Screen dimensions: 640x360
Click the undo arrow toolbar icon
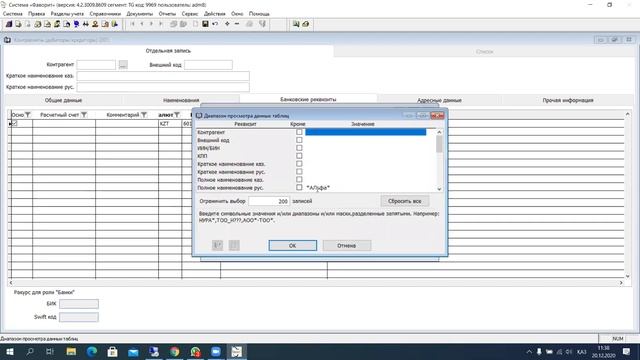[215, 24]
